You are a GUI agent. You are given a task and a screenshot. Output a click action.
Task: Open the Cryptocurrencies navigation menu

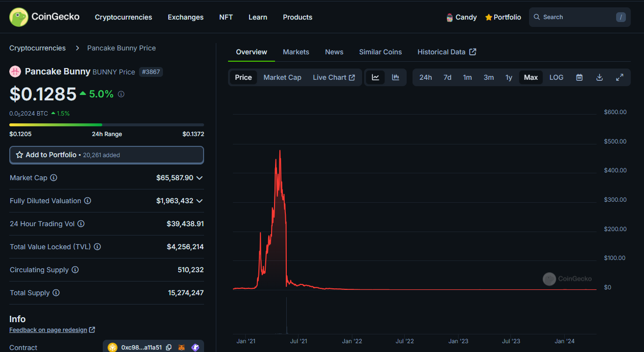(x=123, y=17)
